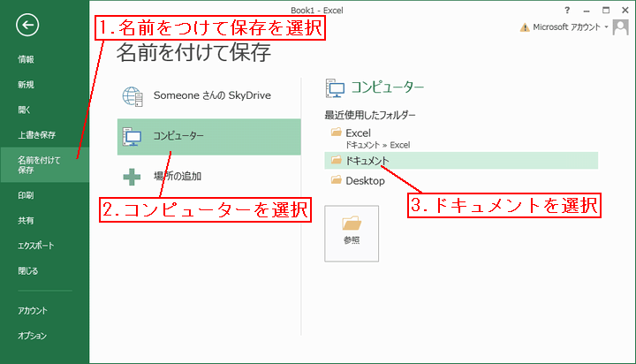Viewport: 636px width, 364px height.
Task: Click the back arrow circle icon
Action: pos(27,25)
